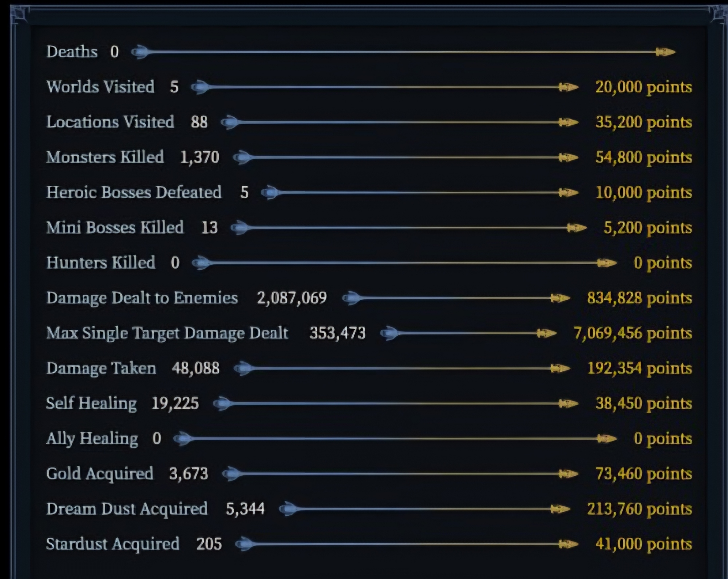Image resolution: width=728 pixels, height=579 pixels.
Task: Click the Locations Visited stat label
Action: pyautogui.click(x=110, y=122)
